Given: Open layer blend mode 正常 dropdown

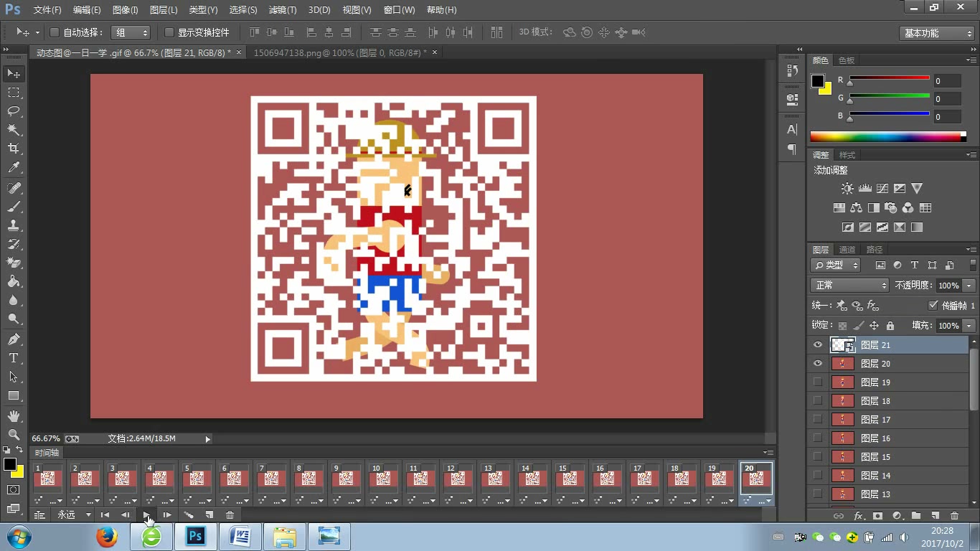Looking at the screenshot, I should coord(850,286).
